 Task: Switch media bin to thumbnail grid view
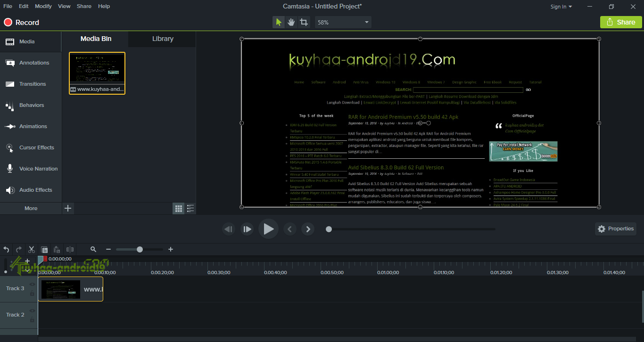tap(179, 208)
